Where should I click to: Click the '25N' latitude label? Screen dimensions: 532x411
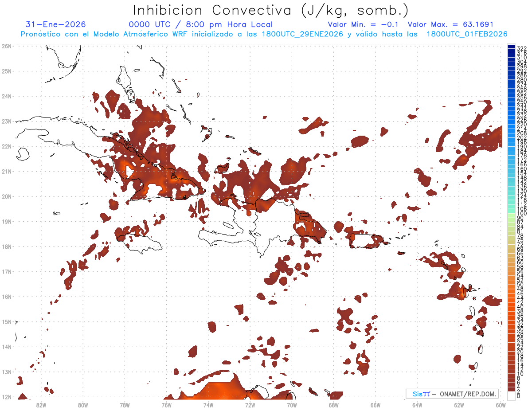coord(7,71)
